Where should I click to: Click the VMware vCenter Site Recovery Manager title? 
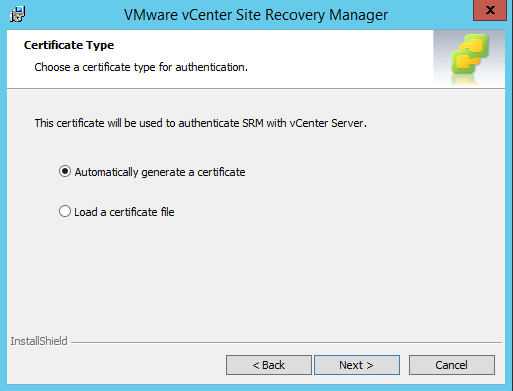256,15
